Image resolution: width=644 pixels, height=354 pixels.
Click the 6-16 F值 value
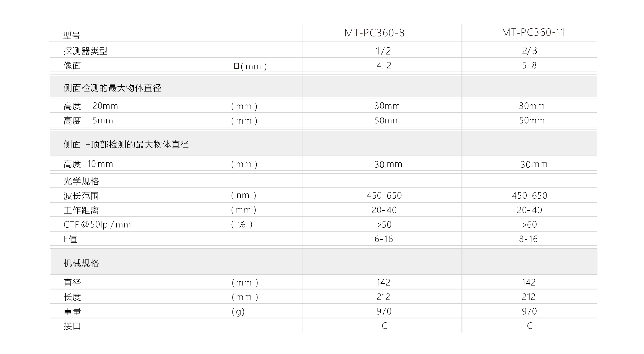coord(383,239)
